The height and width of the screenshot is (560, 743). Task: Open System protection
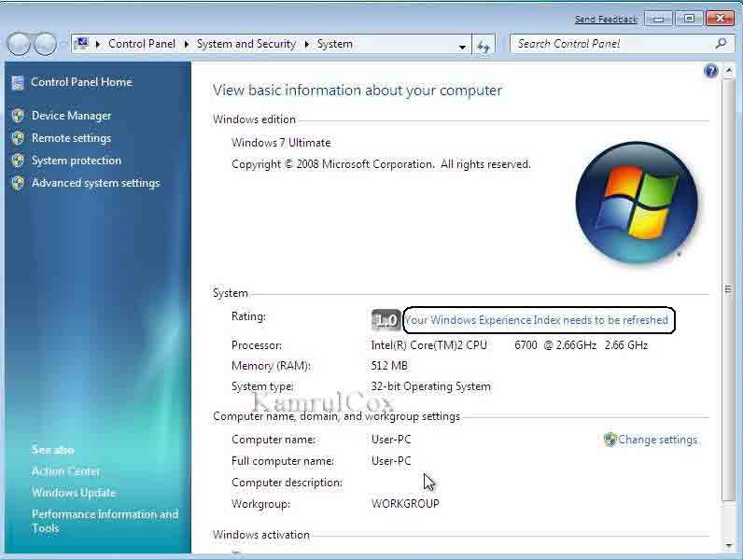click(77, 161)
